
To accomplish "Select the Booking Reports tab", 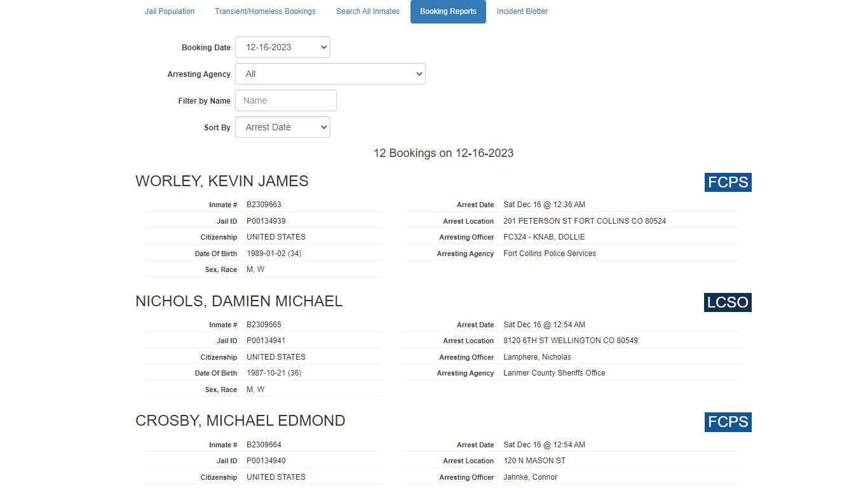I will [x=448, y=11].
